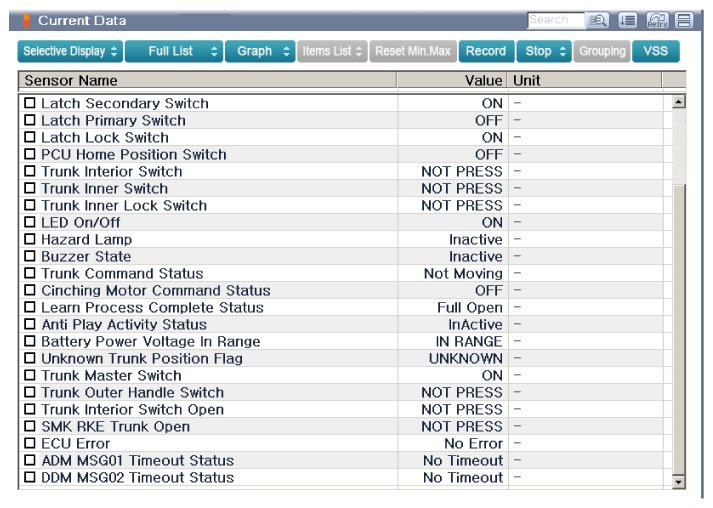This screenshot has height=508, width=713.
Task: Expand the Stop dropdown
Action: tap(546, 50)
